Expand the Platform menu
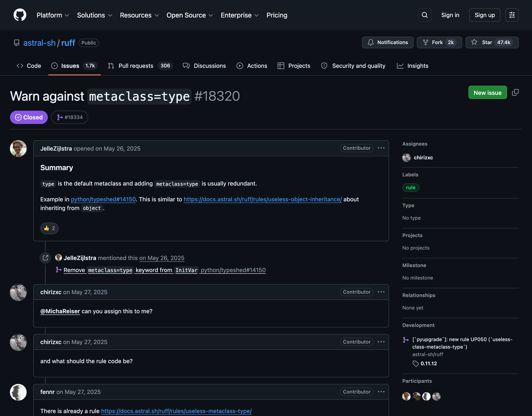The width and height of the screenshot is (532, 416). pos(53,15)
